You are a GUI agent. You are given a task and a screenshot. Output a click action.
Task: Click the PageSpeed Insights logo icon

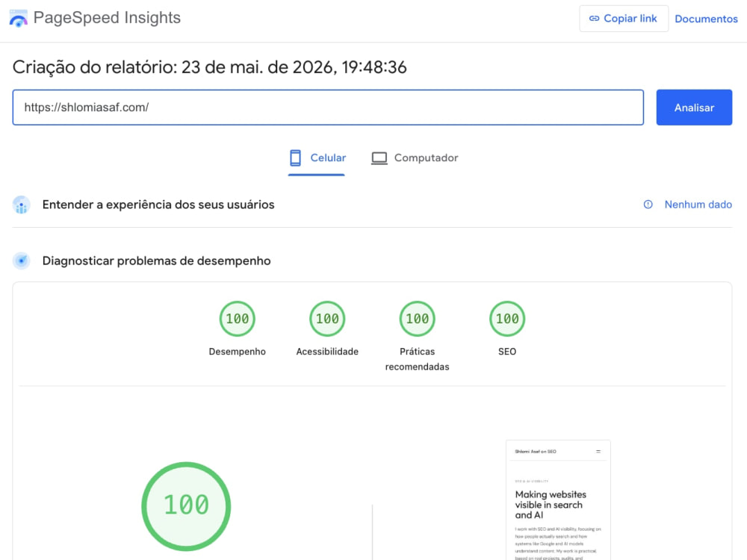point(18,18)
